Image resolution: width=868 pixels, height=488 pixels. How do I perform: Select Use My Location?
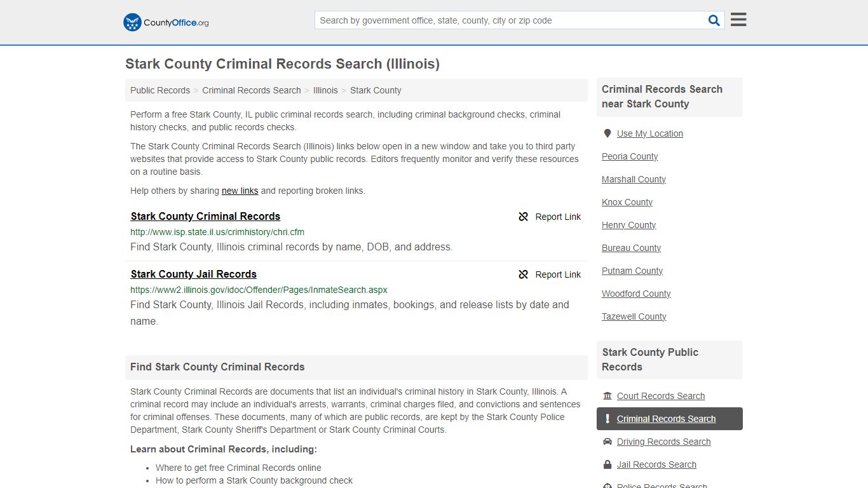click(650, 133)
